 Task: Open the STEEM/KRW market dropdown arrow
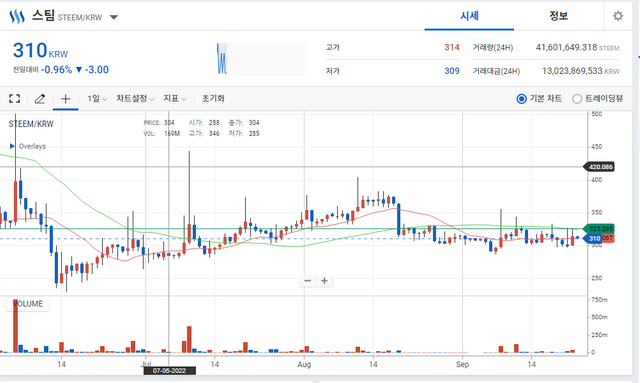click(114, 17)
